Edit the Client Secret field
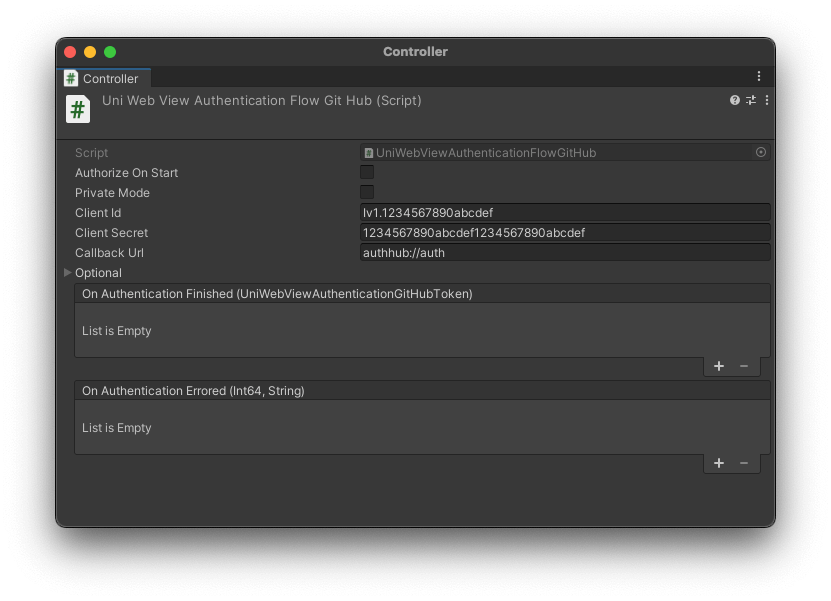The image size is (831, 601). [x=565, y=232]
